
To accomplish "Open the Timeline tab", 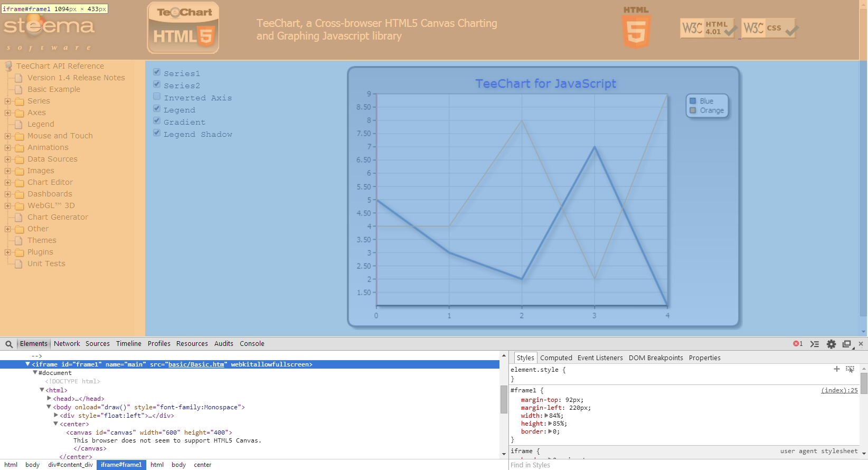I will tap(129, 344).
